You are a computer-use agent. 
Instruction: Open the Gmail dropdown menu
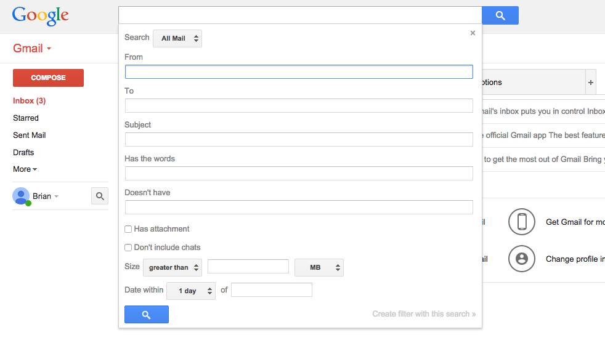[32, 48]
